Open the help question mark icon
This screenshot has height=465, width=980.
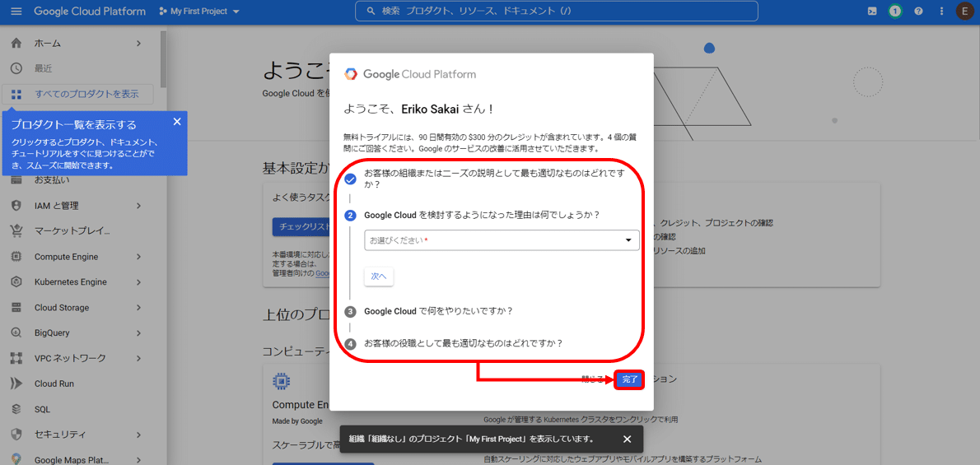click(918, 12)
